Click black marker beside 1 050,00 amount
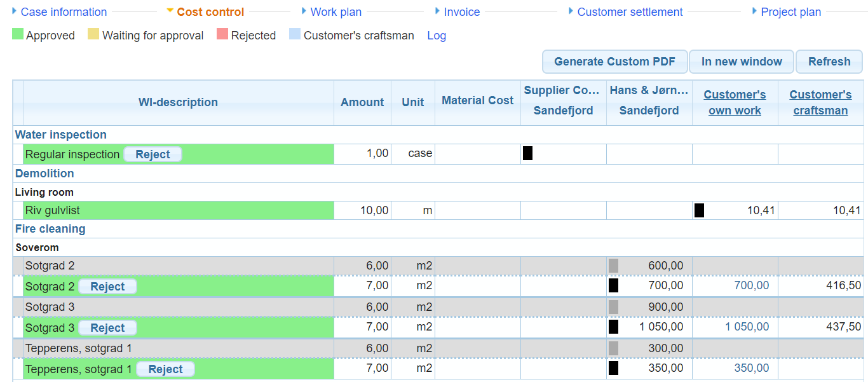 pyautogui.click(x=613, y=327)
